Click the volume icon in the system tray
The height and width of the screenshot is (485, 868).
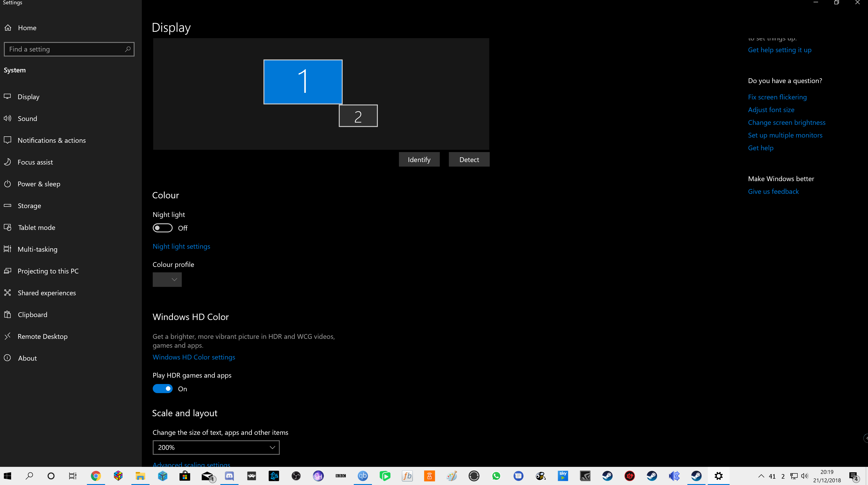pos(805,476)
